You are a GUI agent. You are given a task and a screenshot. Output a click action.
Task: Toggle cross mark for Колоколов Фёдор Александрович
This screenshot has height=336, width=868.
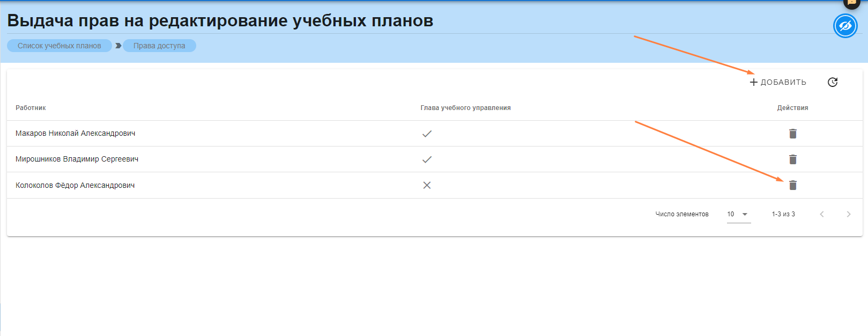coord(427,185)
